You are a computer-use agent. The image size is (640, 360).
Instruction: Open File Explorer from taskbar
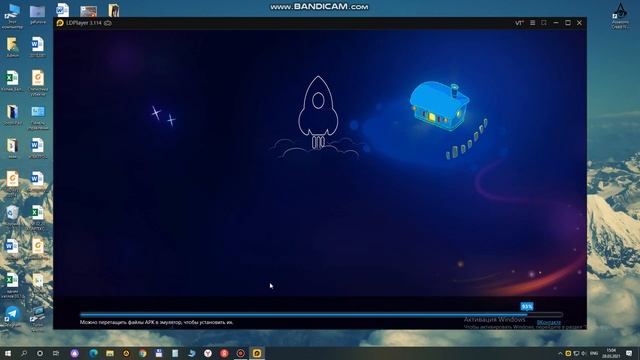(110, 353)
